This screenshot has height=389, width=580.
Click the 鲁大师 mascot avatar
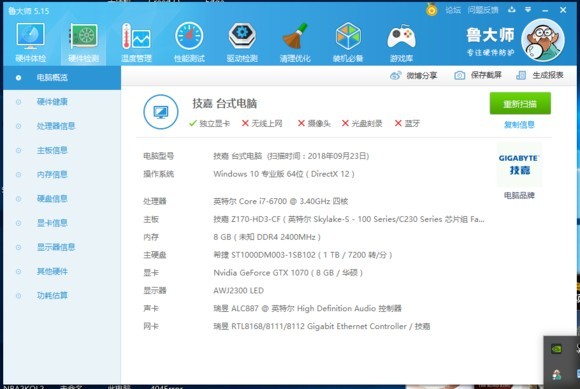tap(543, 40)
